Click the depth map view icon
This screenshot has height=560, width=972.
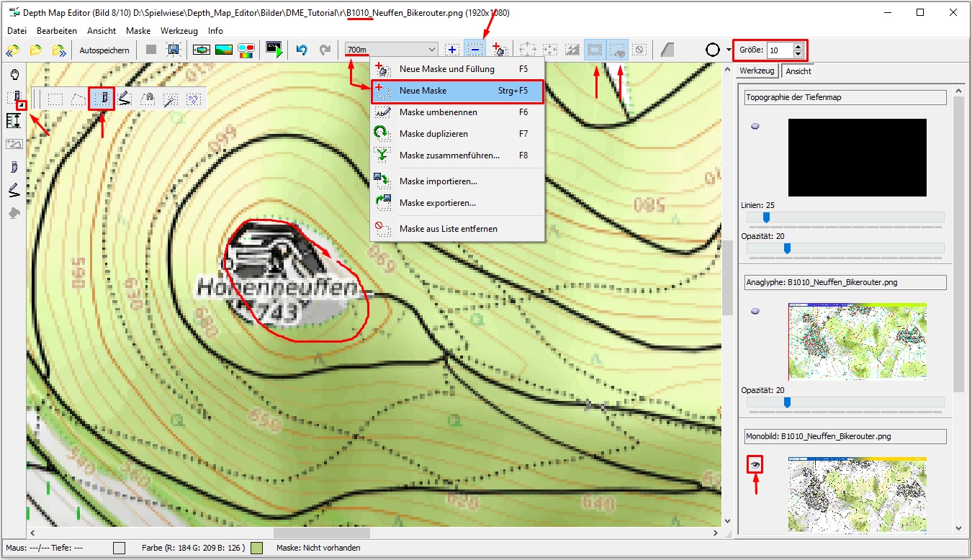pos(202,50)
